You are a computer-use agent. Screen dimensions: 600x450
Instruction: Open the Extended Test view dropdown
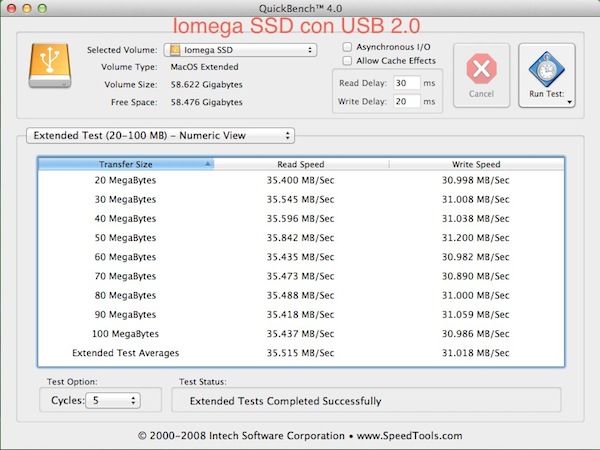pyautogui.click(x=160, y=135)
